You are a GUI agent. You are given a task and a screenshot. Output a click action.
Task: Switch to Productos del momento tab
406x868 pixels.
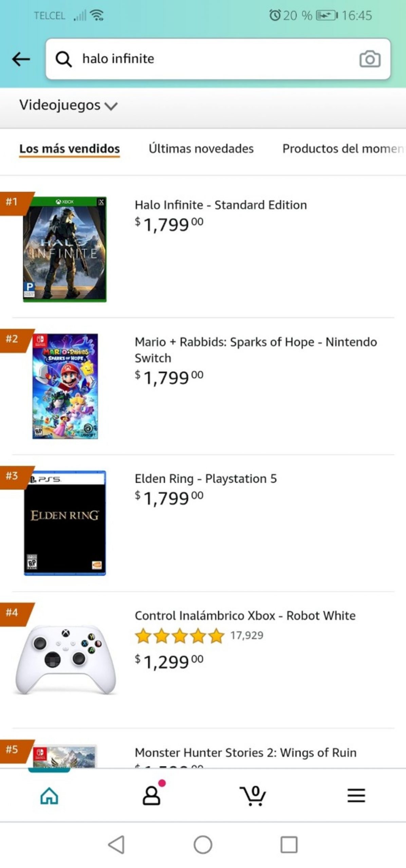click(343, 149)
